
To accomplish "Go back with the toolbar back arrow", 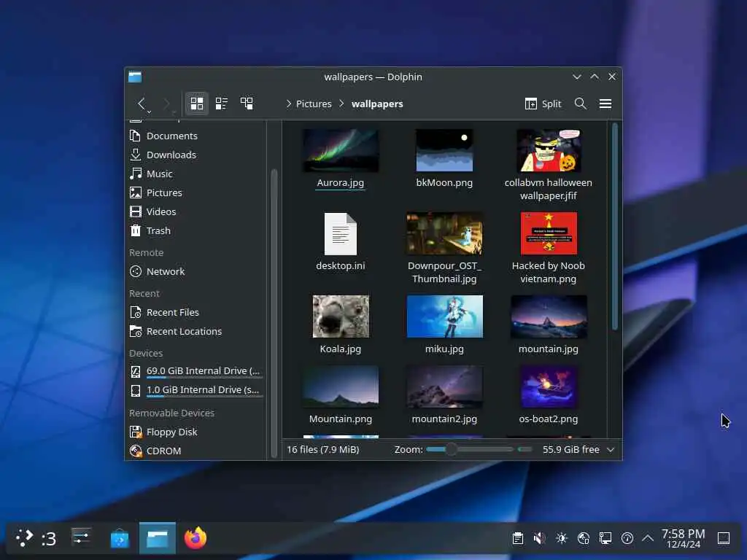I will point(142,104).
